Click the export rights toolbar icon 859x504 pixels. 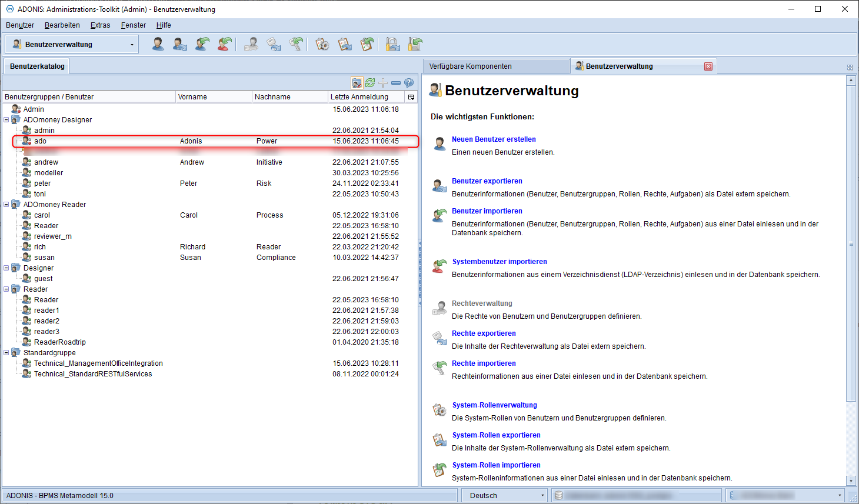click(274, 44)
